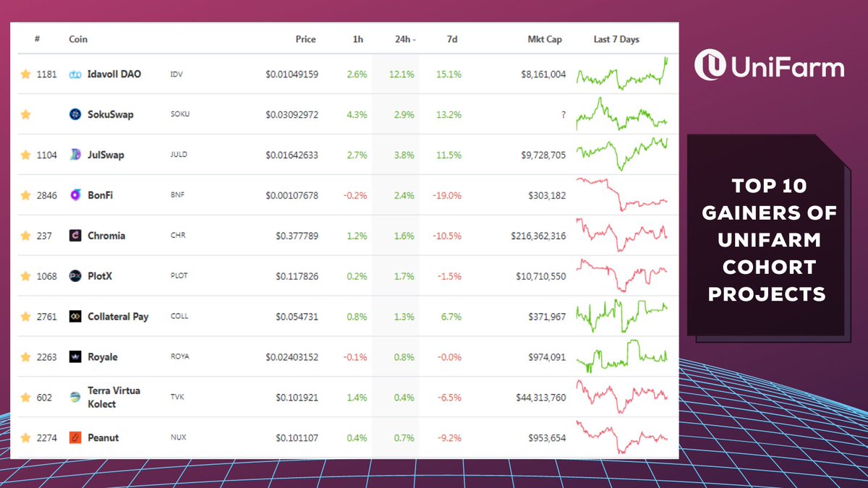
Task: View Collateral Pay 7-day sparkline chart
Action: click(x=622, y=316)
